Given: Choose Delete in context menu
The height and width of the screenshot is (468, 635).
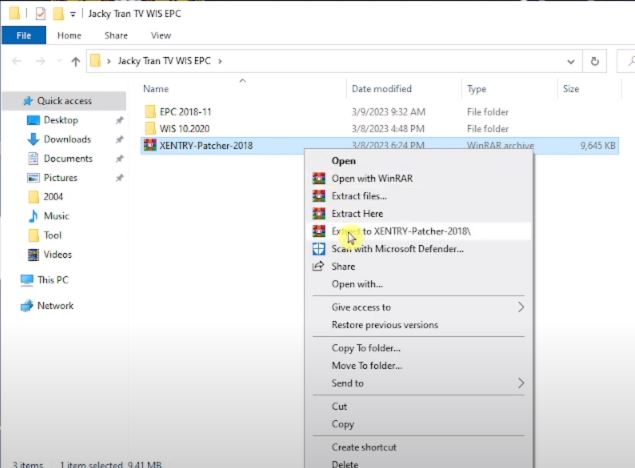Looking at the screenshot, I should [x=345, y=464].
